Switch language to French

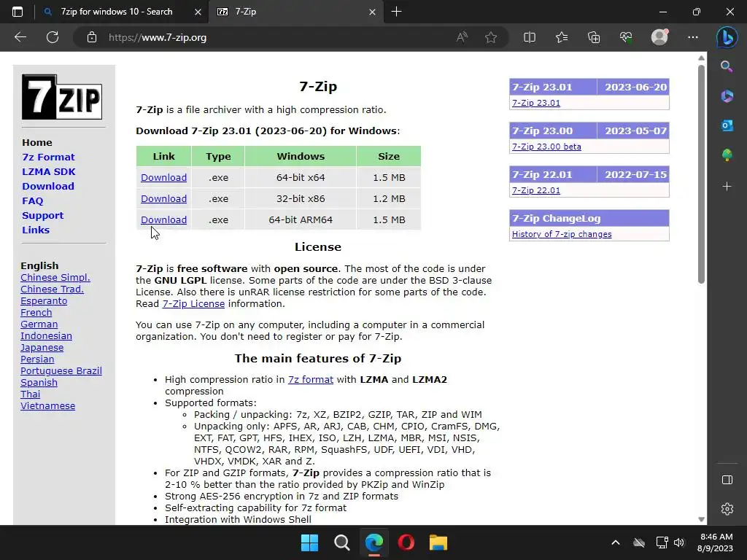[x=36, y=312]
